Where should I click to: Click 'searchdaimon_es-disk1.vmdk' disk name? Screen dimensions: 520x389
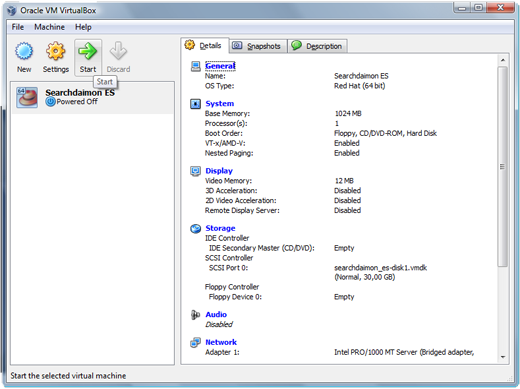tap(380, 268)
